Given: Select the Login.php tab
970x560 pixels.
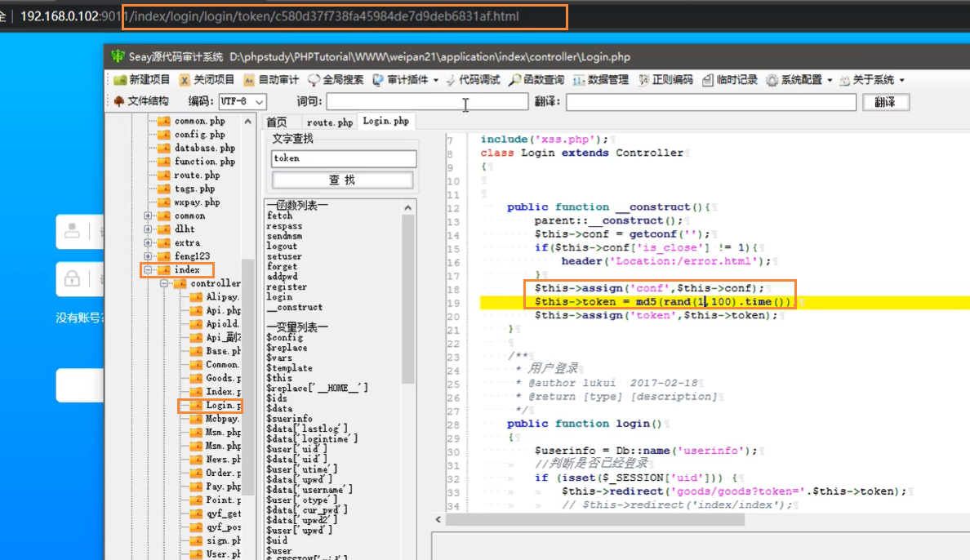Looking at the screenshot, I should coord(386,122).
